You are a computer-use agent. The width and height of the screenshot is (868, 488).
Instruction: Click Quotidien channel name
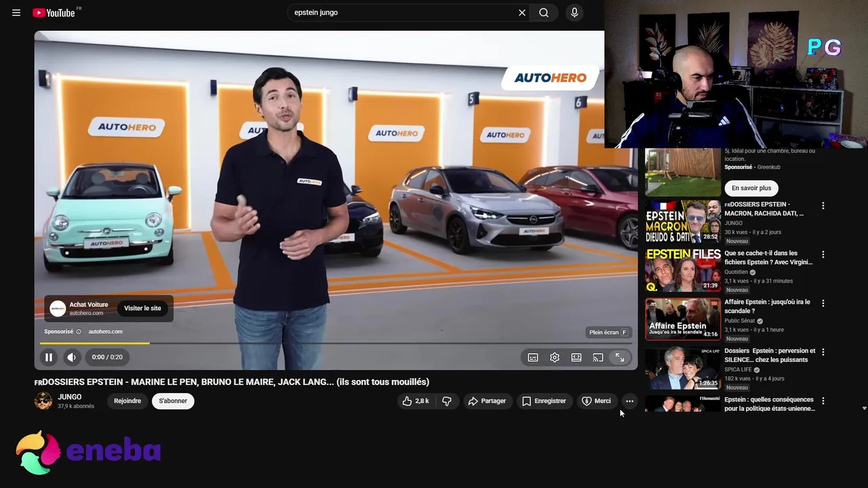coord(735,272)
